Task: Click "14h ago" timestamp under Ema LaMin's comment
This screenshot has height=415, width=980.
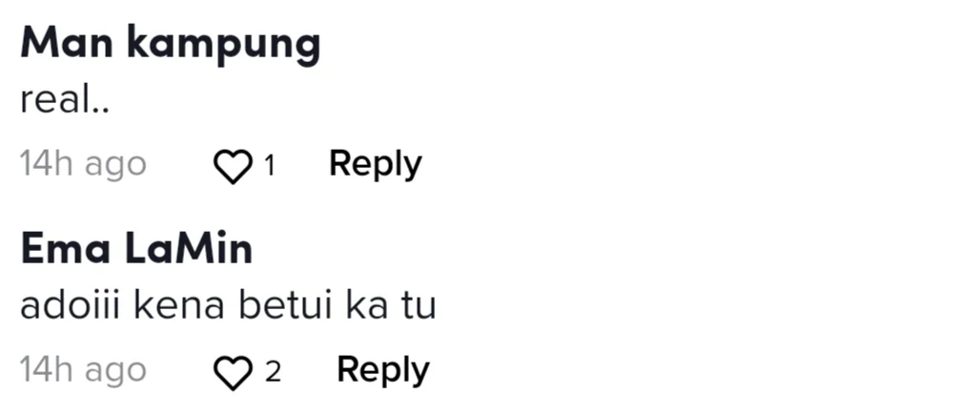Action: (84, 370)
